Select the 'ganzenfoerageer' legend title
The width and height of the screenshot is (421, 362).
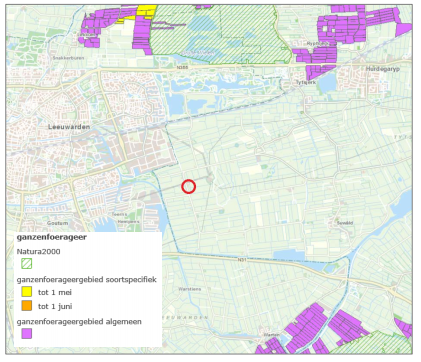51,237
